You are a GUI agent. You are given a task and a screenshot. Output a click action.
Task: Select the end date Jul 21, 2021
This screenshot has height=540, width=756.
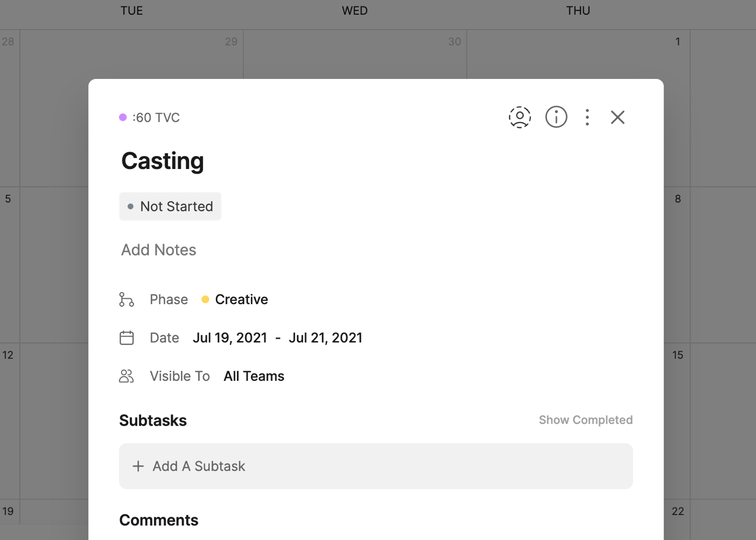(325, 338)
